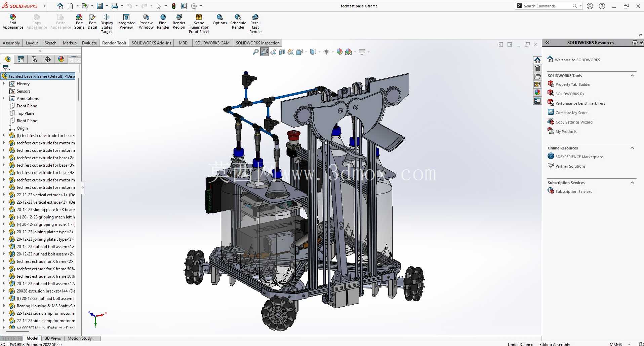Open Appearances tab in task pane

click(x=537, y=93)
